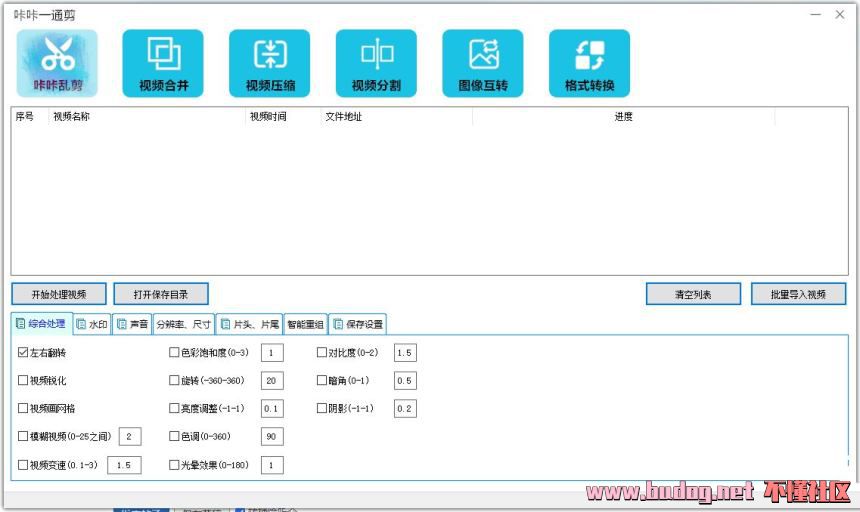The image size is (860, 512).
Task: Open the 分辨率、尺寸 tab
Action: (x=183, y=324)
